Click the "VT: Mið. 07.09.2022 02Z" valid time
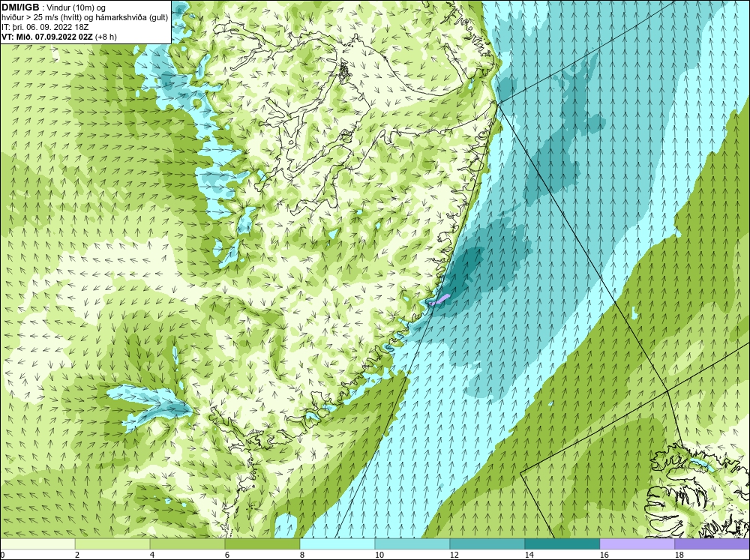This screenshot has width=750, height=560. tap(47, 37)
